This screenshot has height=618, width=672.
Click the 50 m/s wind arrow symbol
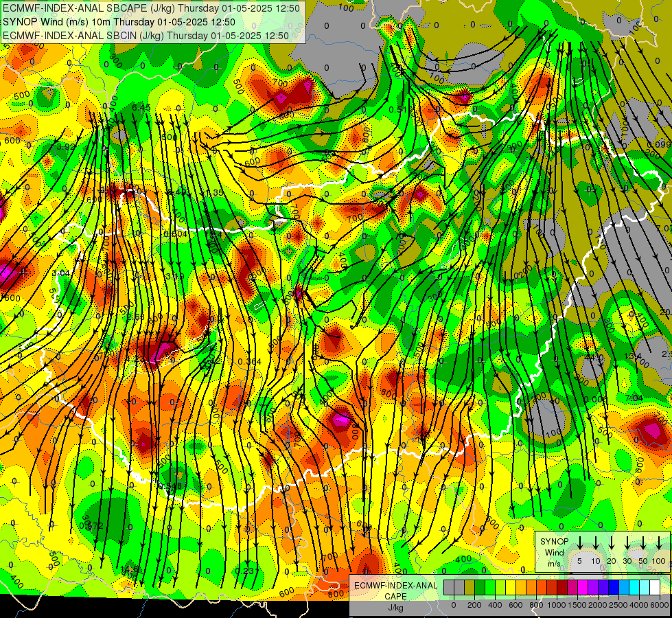point(643,542)
